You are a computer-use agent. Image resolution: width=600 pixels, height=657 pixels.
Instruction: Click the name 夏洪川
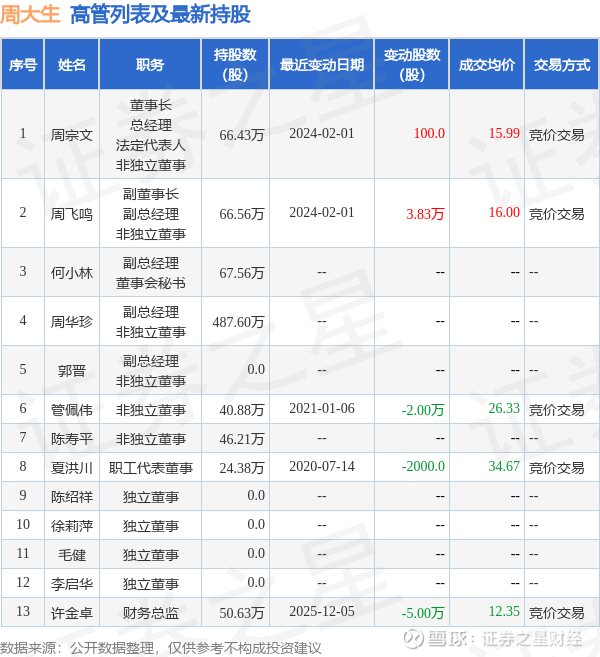coord(72,468)
